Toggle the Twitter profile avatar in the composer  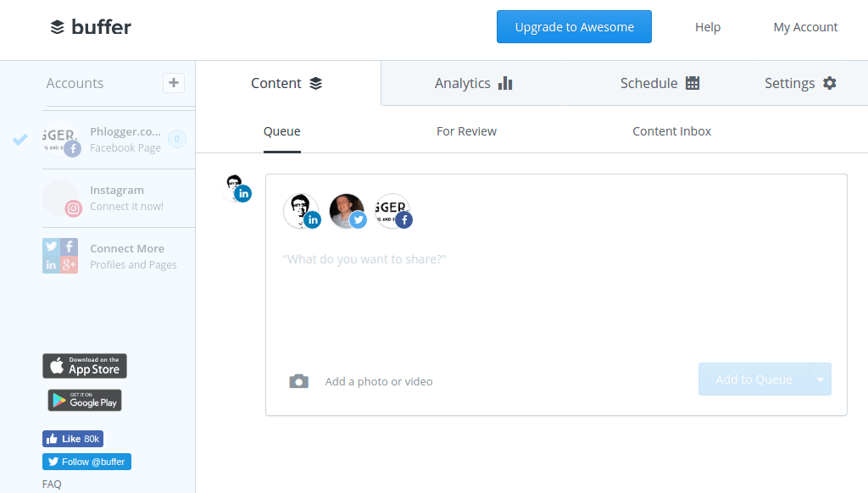(x=347, y=212)
